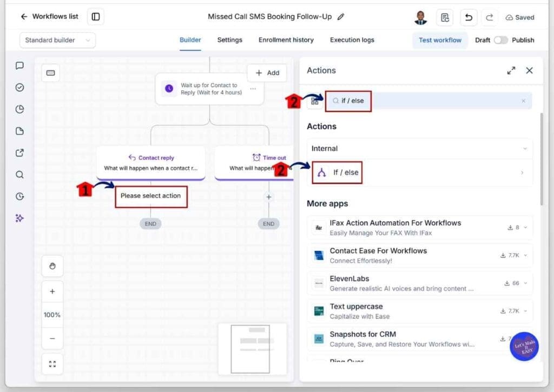
Task: Click the pencil icon to rename workflow
Action: (341, 17)
